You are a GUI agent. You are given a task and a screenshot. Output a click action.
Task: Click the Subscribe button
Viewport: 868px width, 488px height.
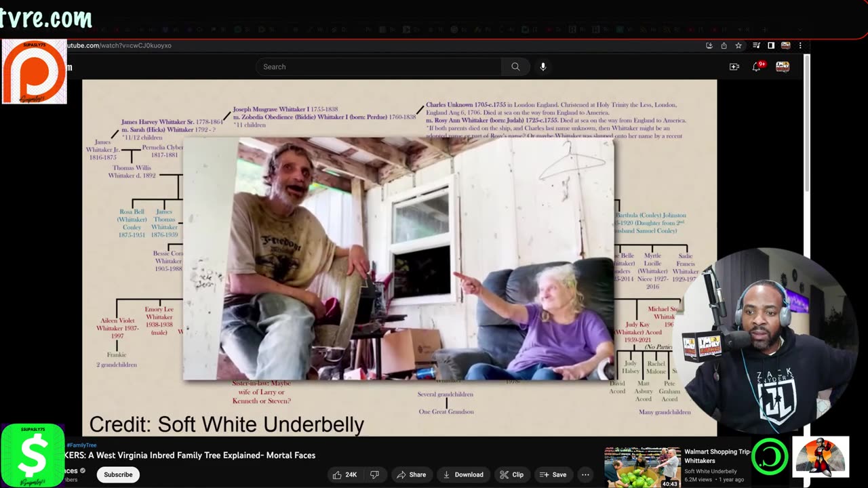click(118, 474)
